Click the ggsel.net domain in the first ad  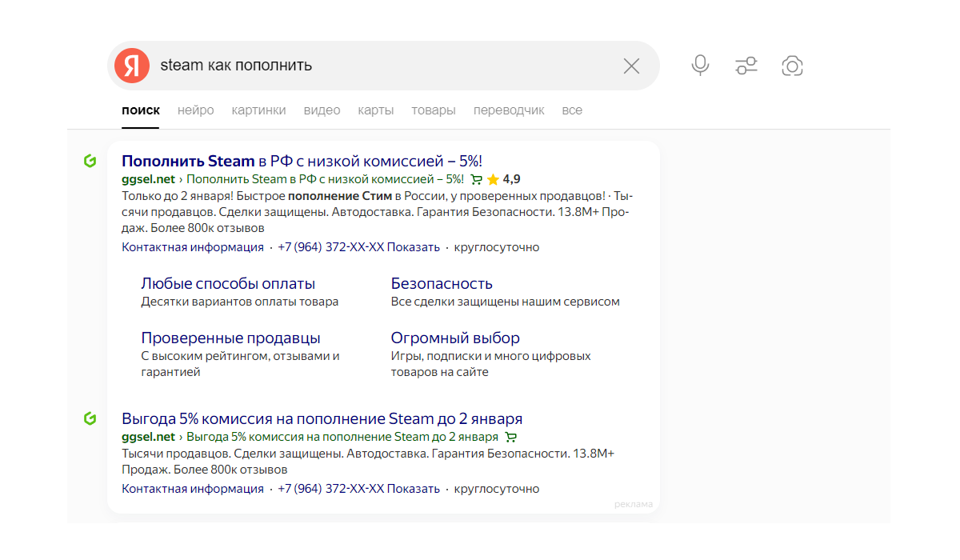pyautogui.click(x=148, y=179)
